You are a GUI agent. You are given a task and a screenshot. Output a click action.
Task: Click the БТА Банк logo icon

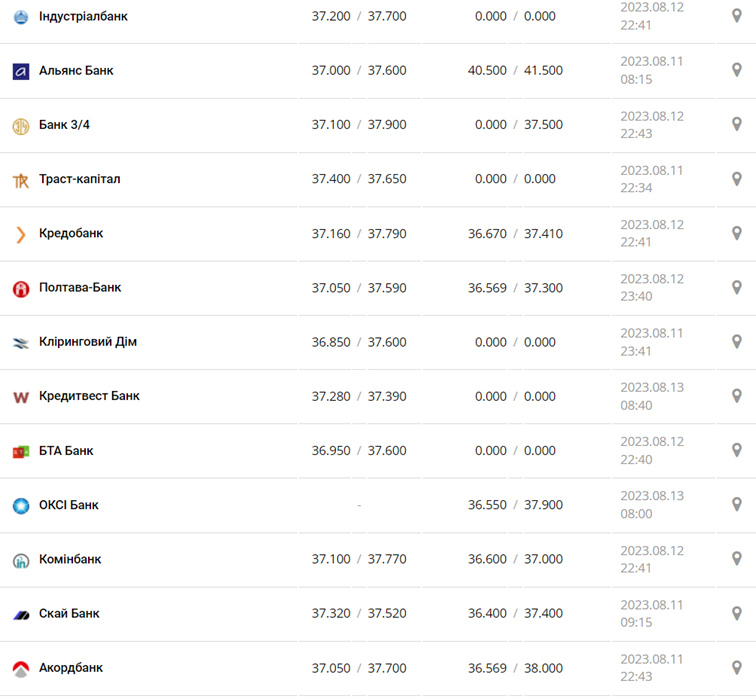point(21,452)
